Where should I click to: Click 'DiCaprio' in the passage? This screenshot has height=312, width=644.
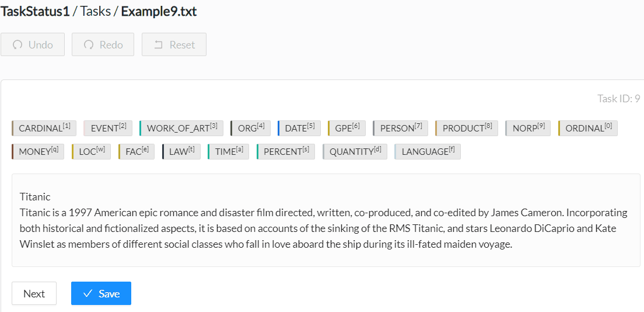tap(555, 228)
